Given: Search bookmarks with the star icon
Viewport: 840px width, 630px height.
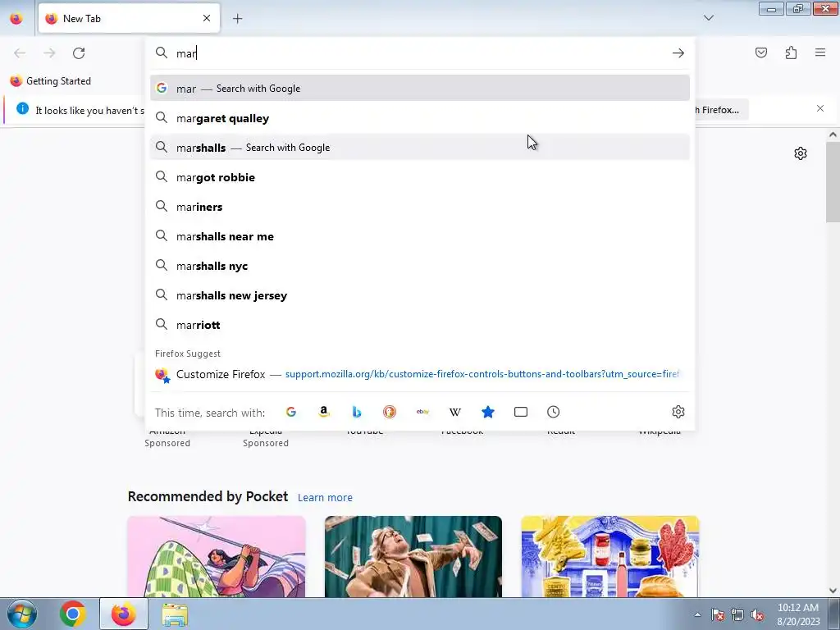Looking at the screenshot, I should [x=487, y=412].
